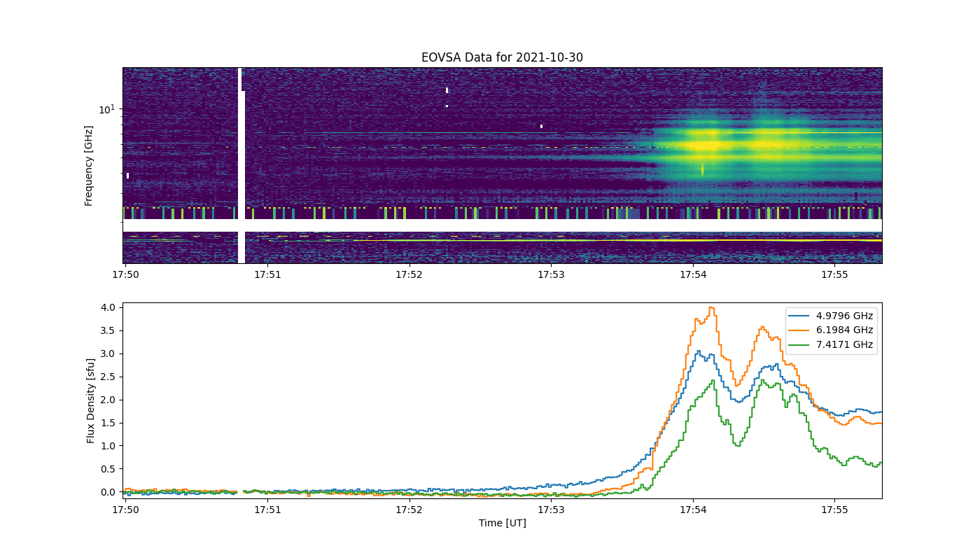Click the Frequency [GHz] axis label
Screen dimensions: 980x560
click(x=89, y=166)
